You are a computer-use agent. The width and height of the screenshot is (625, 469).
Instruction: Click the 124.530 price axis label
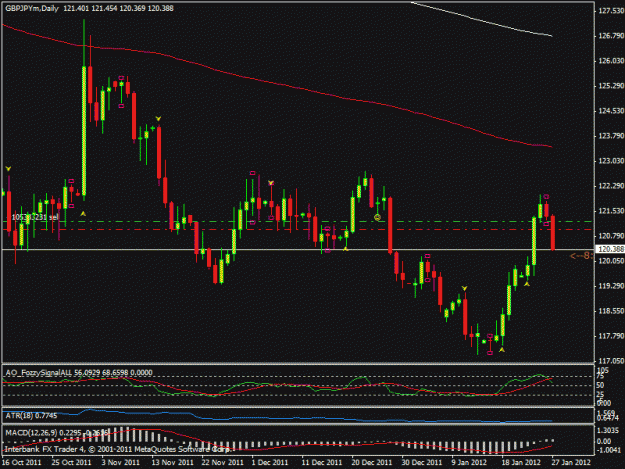tap(611, 111)
